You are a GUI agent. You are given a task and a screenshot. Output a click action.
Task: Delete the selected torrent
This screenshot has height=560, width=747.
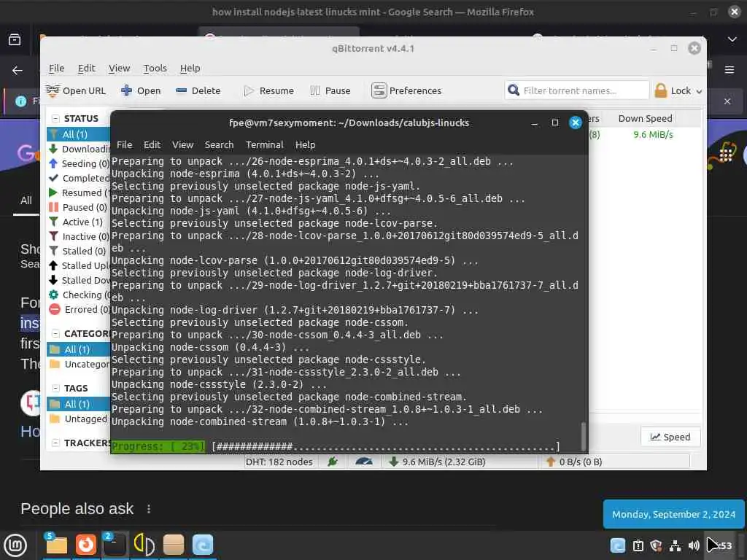coord(198,90)
